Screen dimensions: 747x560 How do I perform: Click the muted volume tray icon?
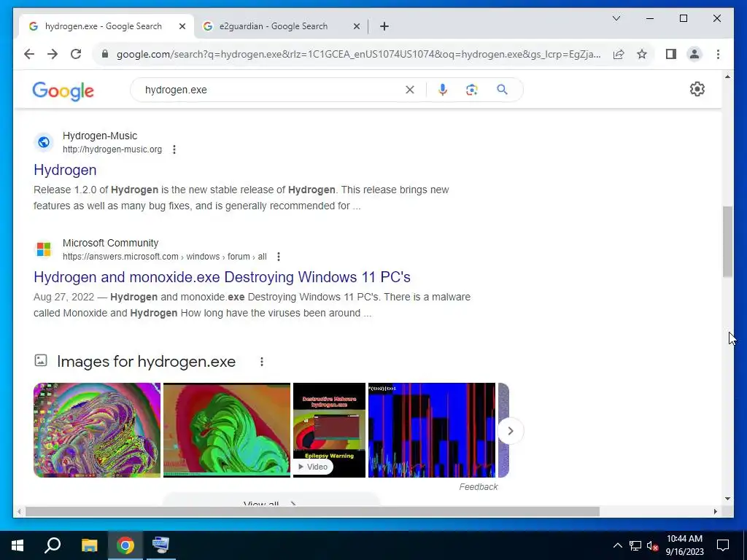click(x=652, y=545)
